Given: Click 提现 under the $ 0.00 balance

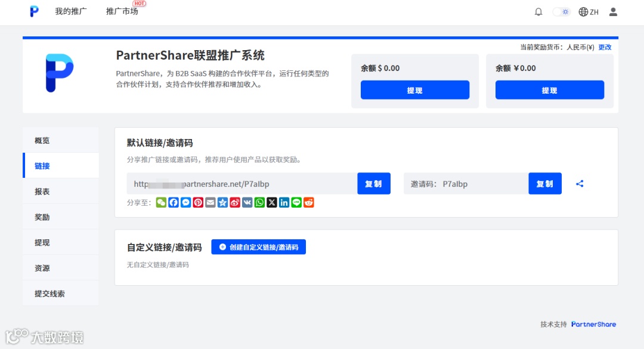Looking at the screenshot, I should (415, 90).
